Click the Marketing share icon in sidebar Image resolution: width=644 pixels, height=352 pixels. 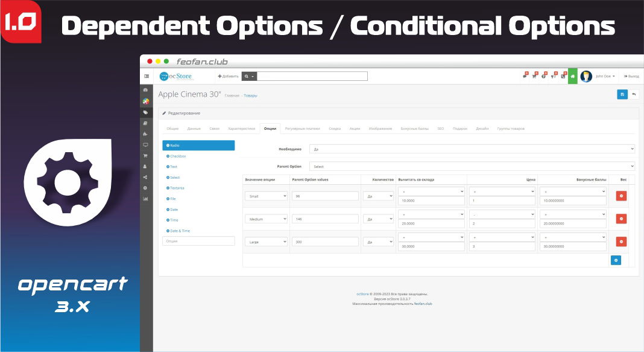pos(145,177)
